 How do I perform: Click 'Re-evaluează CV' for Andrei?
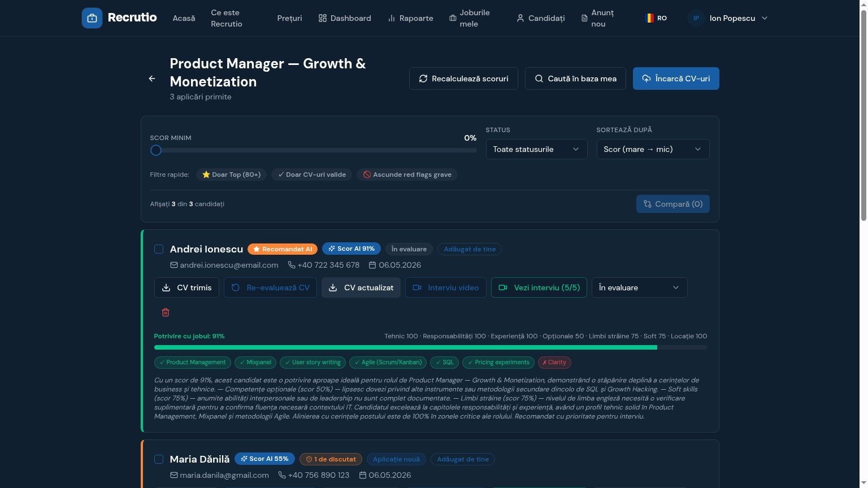pos(270,287)
